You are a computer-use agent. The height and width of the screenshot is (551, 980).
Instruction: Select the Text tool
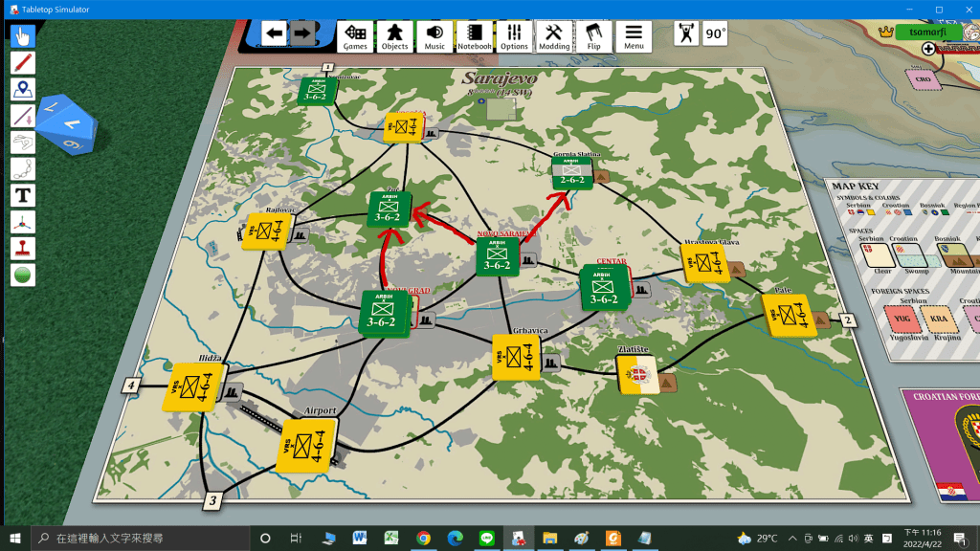(x=23, y=196)
